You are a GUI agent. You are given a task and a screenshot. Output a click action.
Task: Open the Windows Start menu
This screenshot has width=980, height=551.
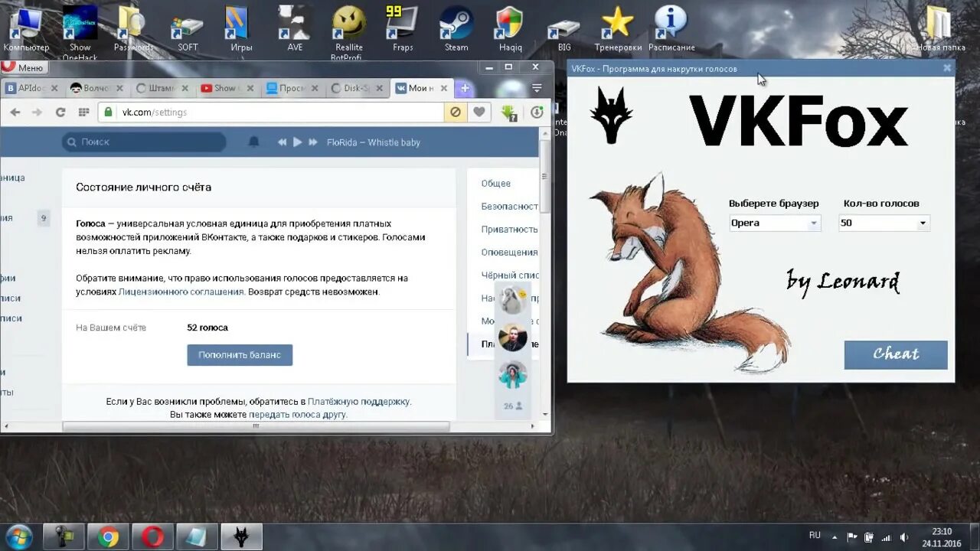tap(18, 537)
